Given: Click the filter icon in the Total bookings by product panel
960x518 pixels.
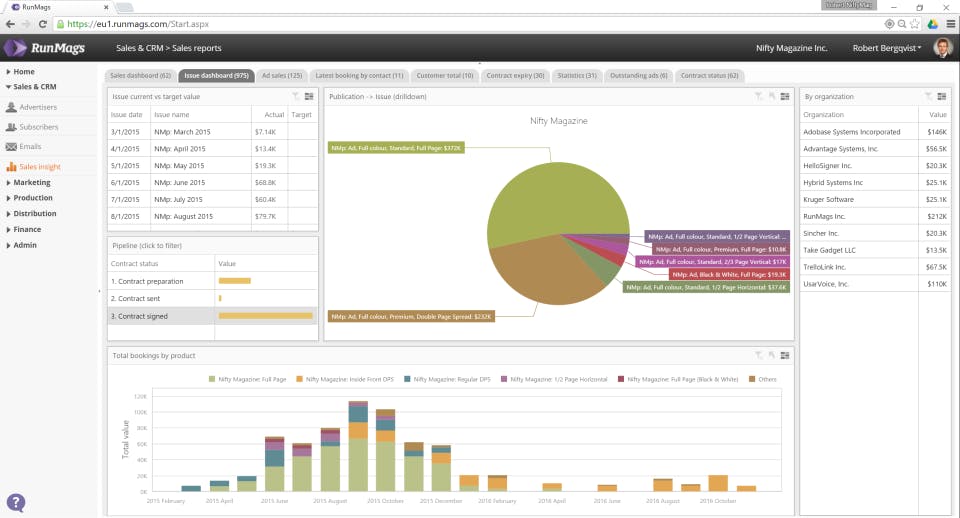Looking at the screenshot, I should (x=759, y=355).
